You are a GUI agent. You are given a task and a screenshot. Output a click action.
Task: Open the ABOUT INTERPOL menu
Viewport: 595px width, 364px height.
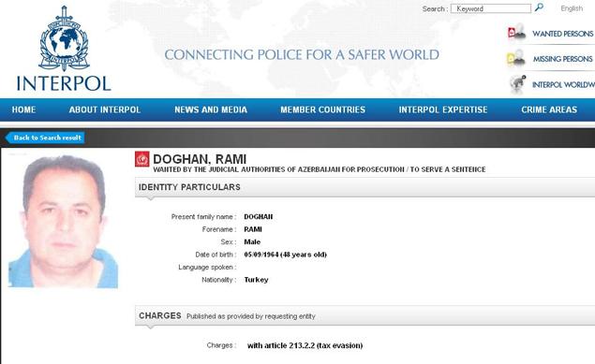tap(105, 109)
